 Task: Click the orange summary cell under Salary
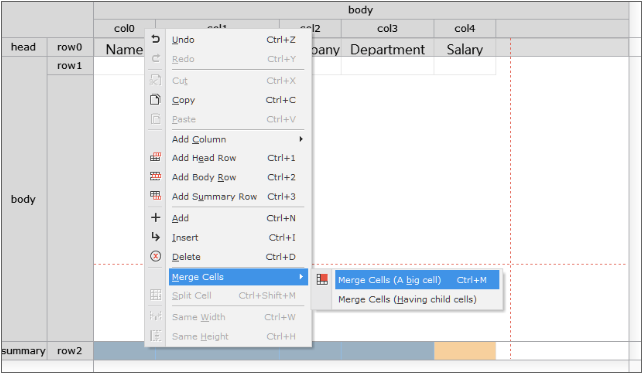click(x=465, y=351)
